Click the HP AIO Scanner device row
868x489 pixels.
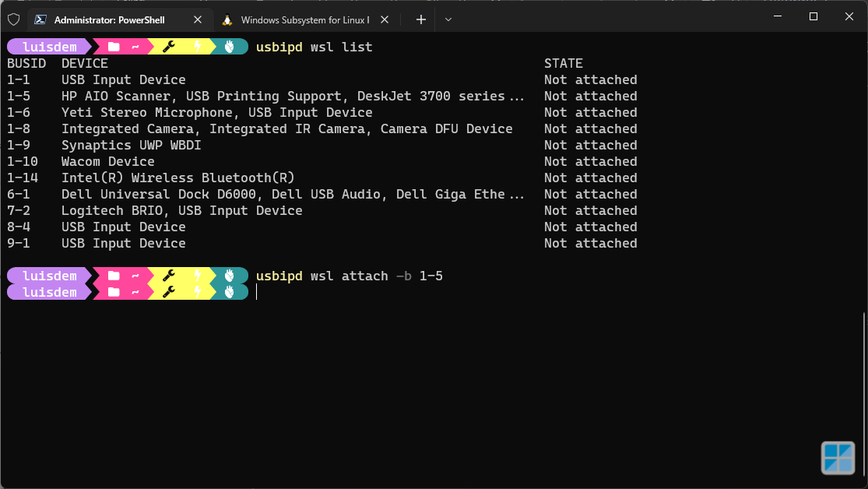pos(322,97)
